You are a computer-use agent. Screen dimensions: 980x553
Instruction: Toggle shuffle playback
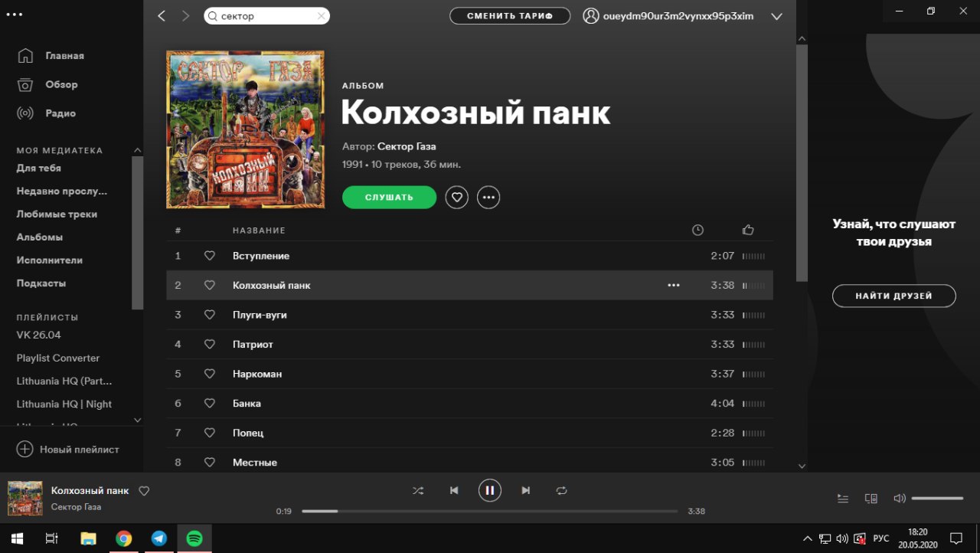point(418,490)
